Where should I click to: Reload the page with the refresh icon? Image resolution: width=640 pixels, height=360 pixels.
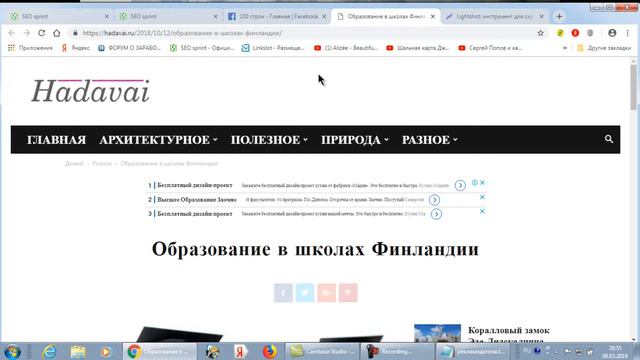pyautogui.click(x=42, y=33)
